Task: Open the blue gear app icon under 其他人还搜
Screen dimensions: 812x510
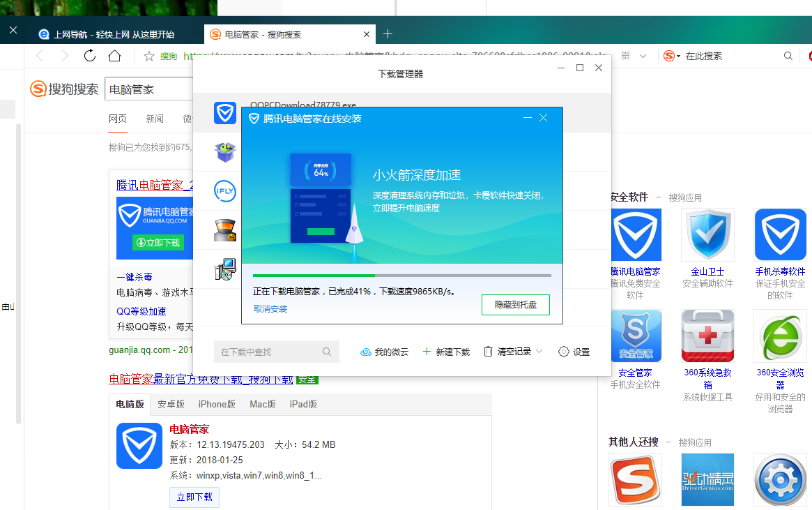Action: tap(780, 479)
